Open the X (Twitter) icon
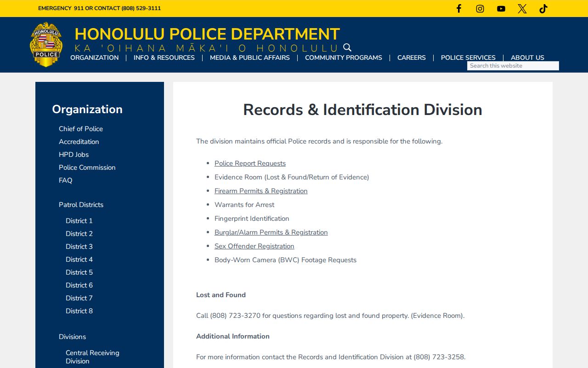The image size is (588, 368). (522, 9)
